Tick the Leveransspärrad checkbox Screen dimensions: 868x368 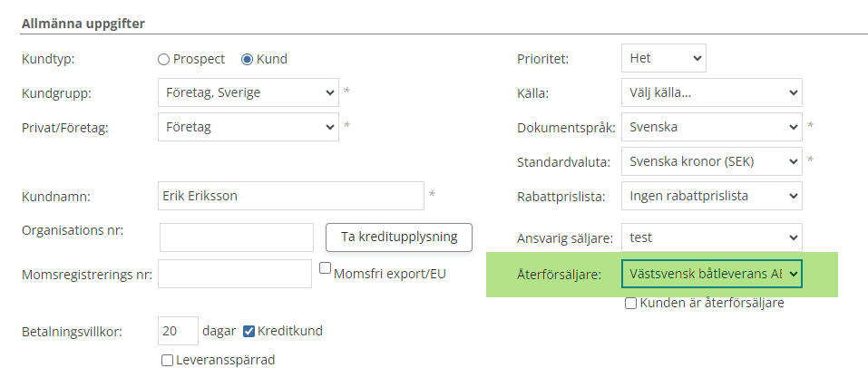coord(167,360)
